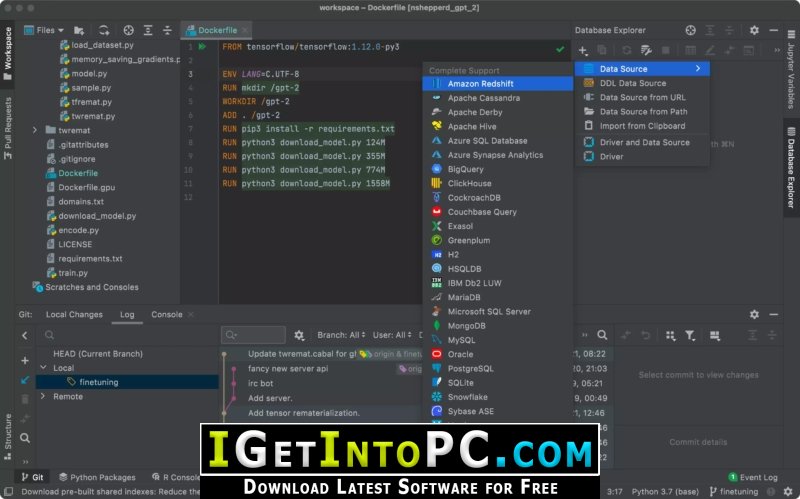Select the finetuning local branch

coord(128,382)
